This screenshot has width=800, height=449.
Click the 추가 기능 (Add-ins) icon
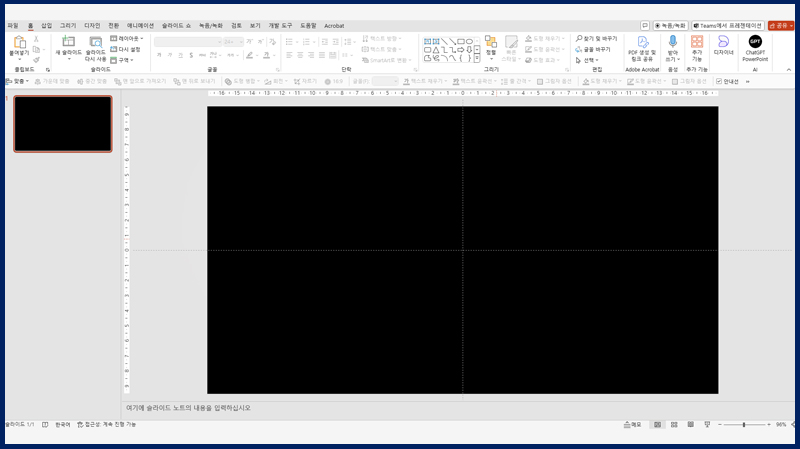[x=697, y=41]
